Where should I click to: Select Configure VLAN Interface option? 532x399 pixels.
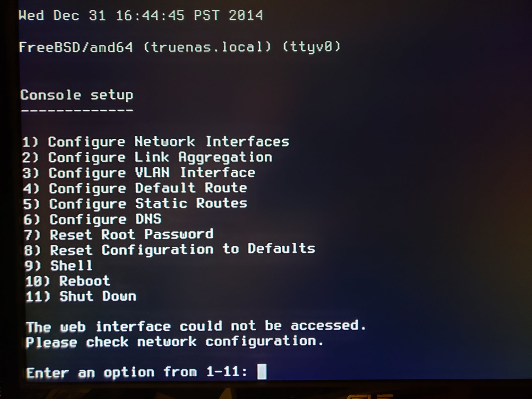pyautogui.click(x=139, y=173)
